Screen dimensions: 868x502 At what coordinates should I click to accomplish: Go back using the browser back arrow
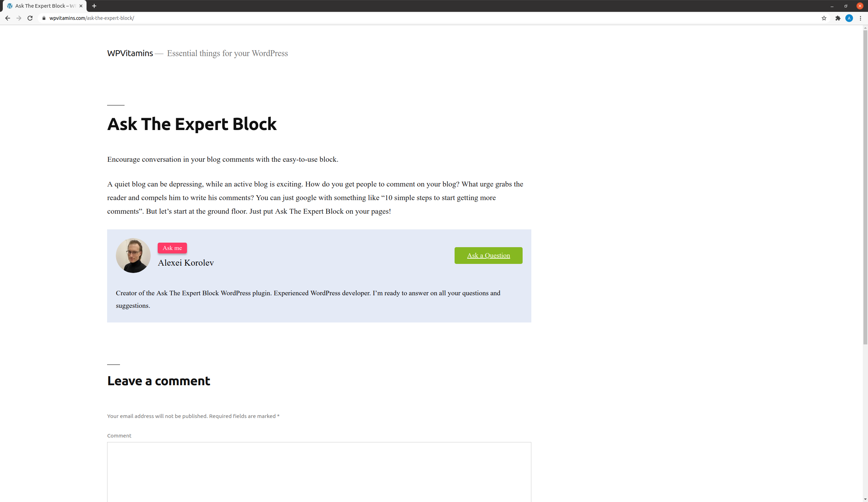(x=8, y=18)
